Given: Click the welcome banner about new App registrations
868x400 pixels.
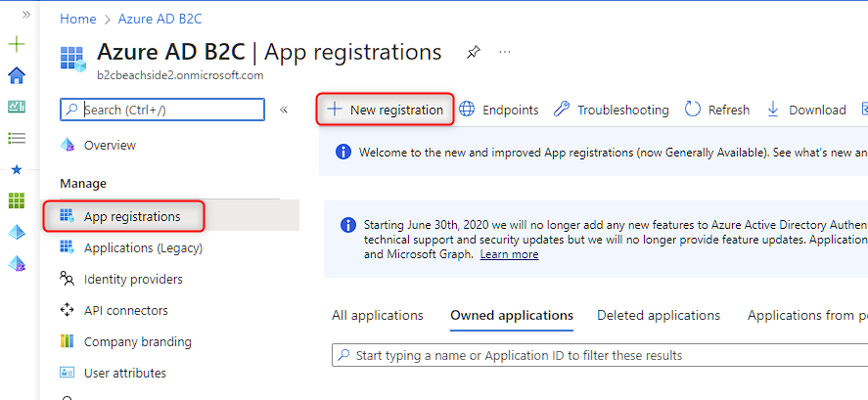Looking at the screenshot, I should (593, 153).
